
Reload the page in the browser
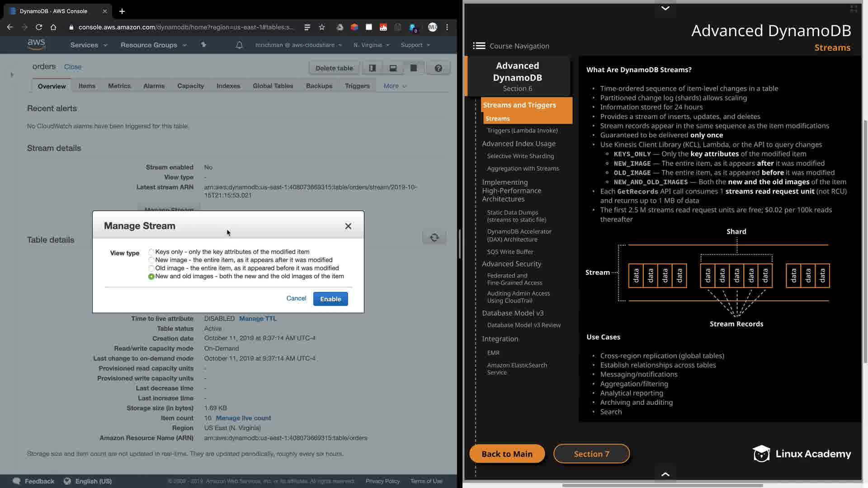point(39,27)
